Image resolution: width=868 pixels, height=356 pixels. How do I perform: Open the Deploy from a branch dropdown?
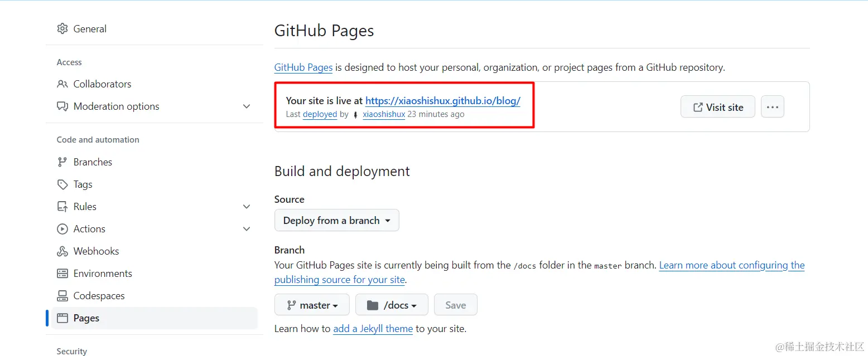point(337,221)
